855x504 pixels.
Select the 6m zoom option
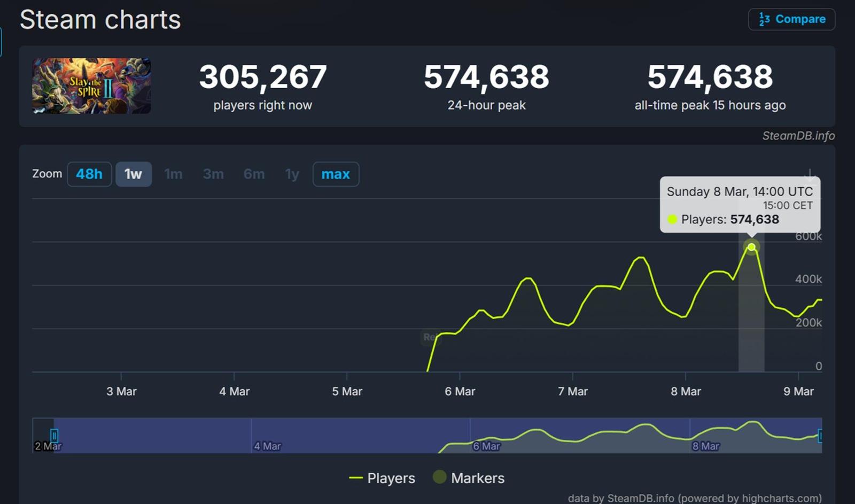point(254,174)
